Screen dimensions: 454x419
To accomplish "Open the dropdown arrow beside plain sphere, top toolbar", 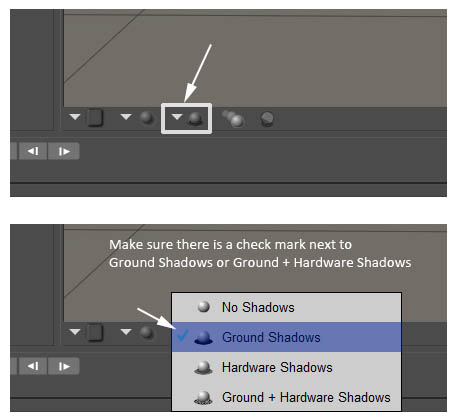I will tap(126, 117).
